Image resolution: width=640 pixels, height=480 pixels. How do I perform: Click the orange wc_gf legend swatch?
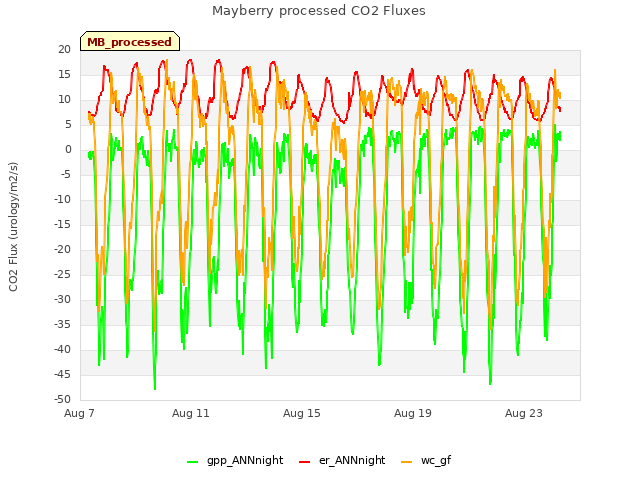coord(407,462)
